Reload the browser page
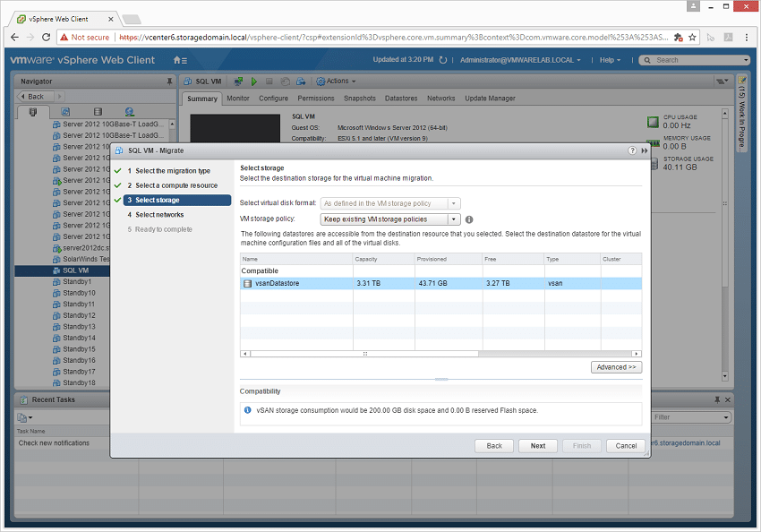761x532 pixels. (46, 38)
